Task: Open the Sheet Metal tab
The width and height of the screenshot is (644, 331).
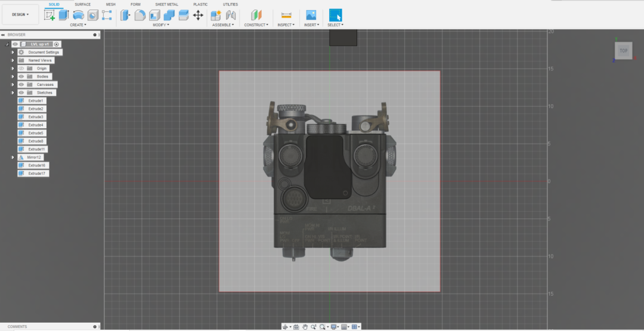Action: tap(166, 4)
